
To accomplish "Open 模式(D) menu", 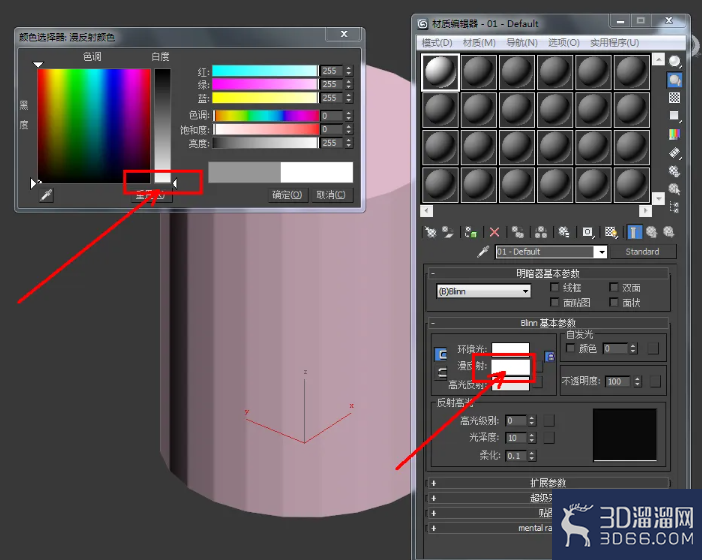I will tap(437, 43).
